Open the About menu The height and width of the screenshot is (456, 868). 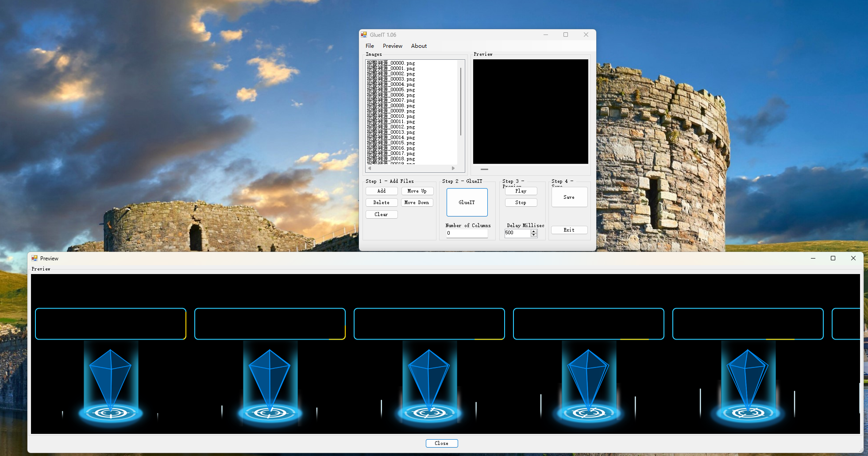click(419, 46)
